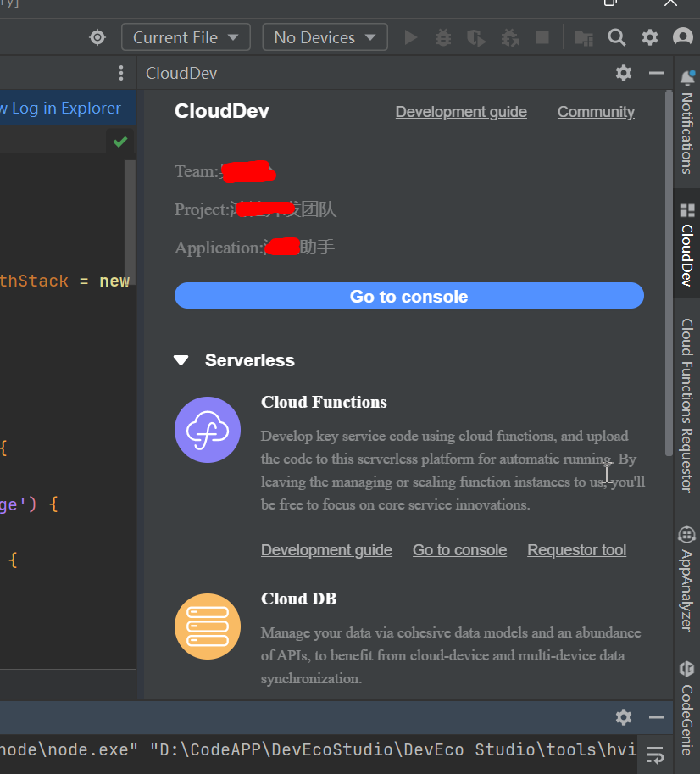Click the Serverless section heading
700x774 pixels.
point(250,360)
